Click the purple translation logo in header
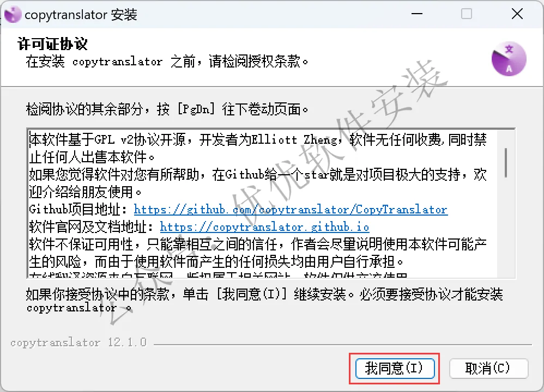Screen dimensions: 544x392 [509, 59]
